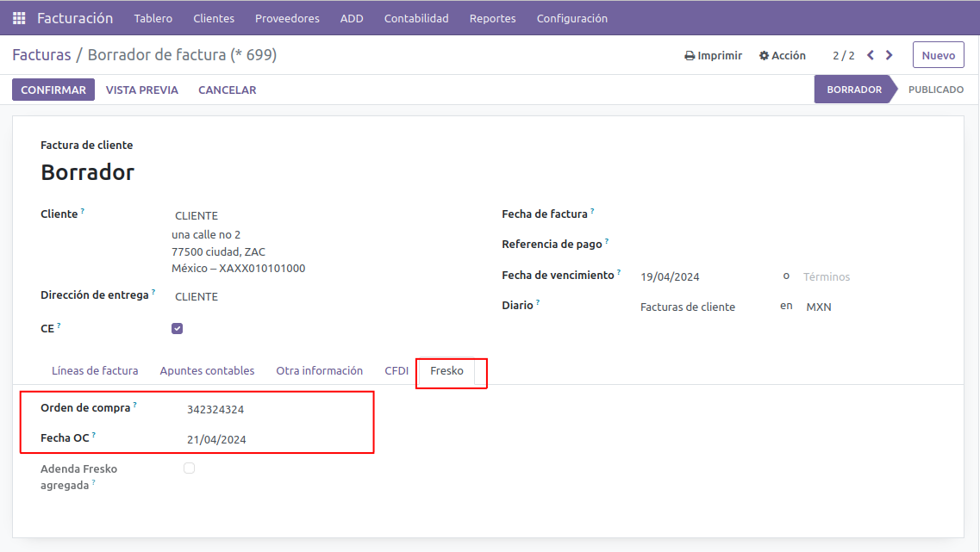Open the Contabilidad menu
Screen dimensions: 980x552
416,18
